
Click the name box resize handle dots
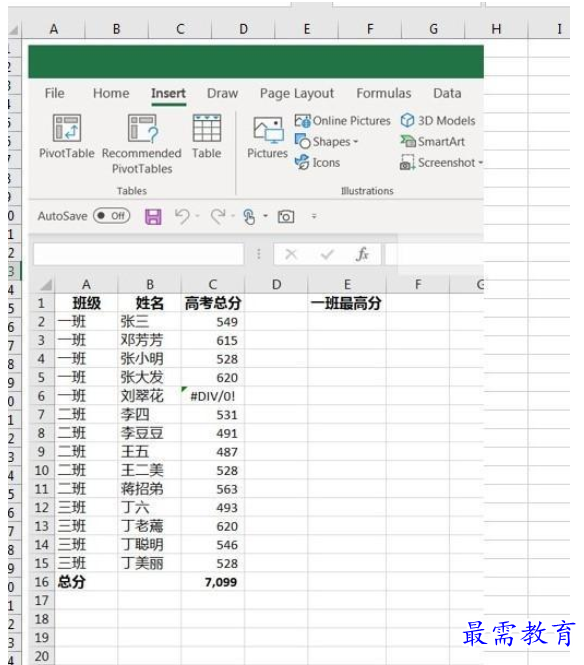click(x=259, y=254)
